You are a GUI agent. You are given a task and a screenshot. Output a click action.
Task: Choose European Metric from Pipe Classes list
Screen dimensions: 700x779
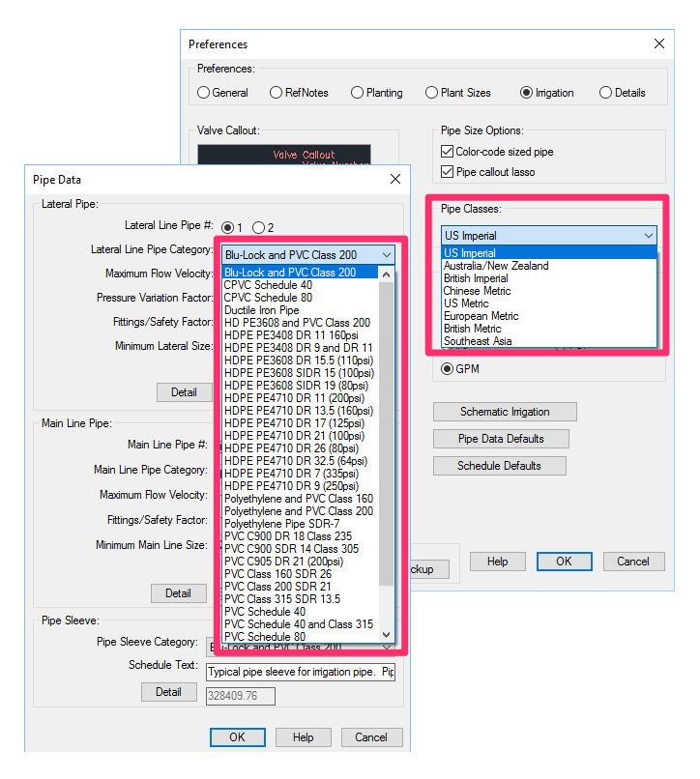[481, 316]
